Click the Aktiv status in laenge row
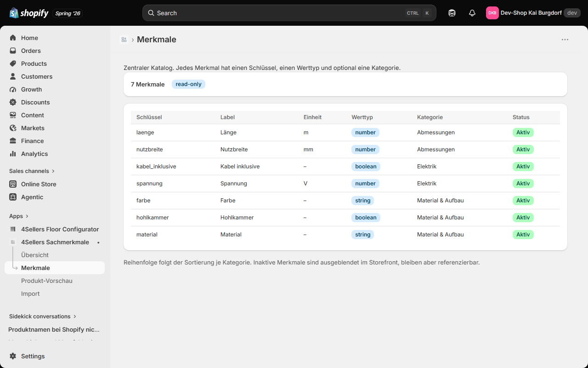This screenshot has height=368, width=588. [523, 132]
